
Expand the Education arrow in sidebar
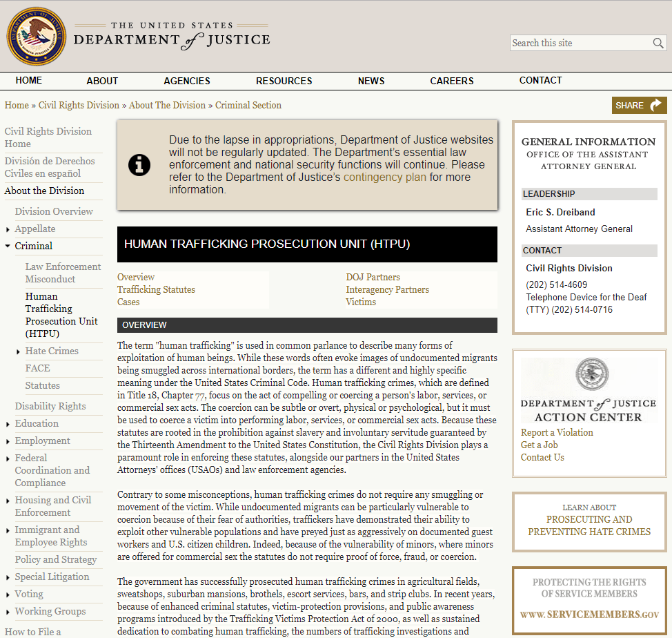8,425
